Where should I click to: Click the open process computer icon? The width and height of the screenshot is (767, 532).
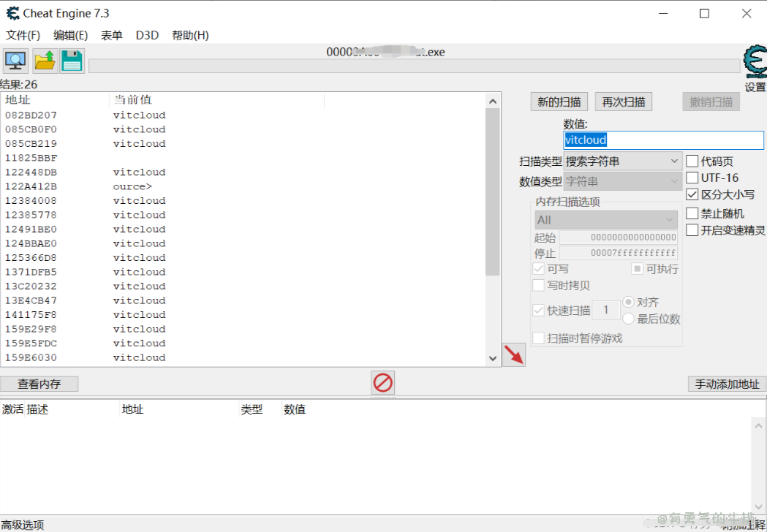[15, 61]
